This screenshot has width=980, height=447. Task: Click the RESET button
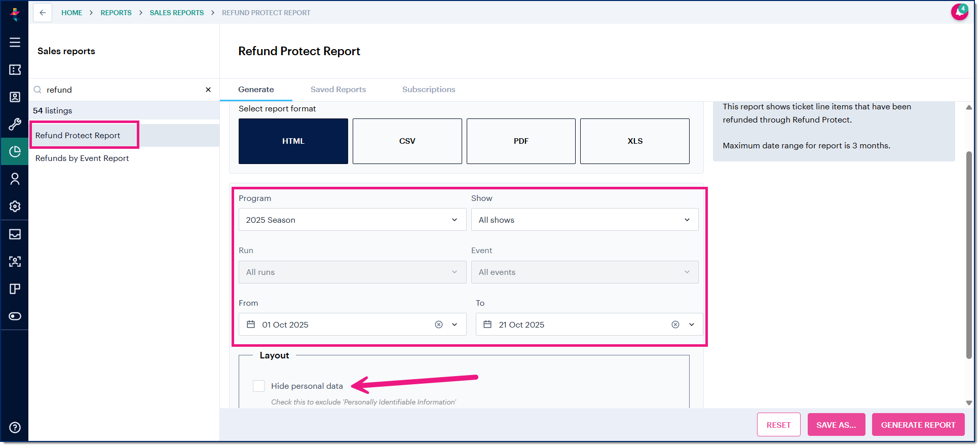778,425
